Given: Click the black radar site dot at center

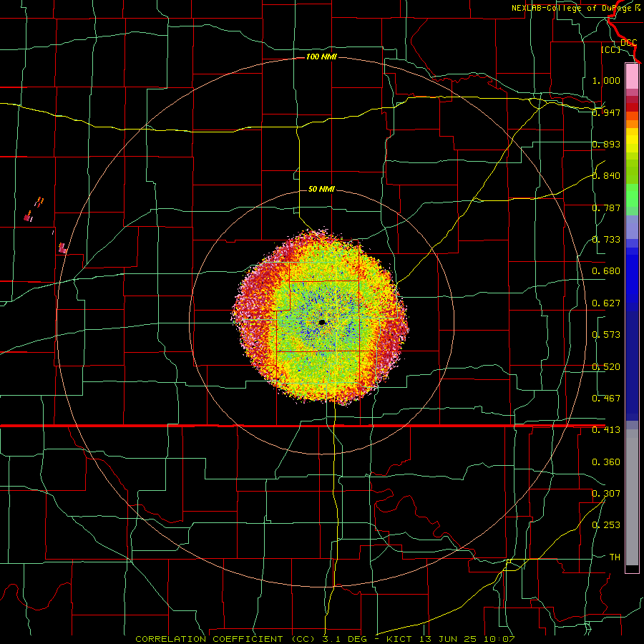Looking at the screenshot, I should pyautogui.click(x=322, y=323).
